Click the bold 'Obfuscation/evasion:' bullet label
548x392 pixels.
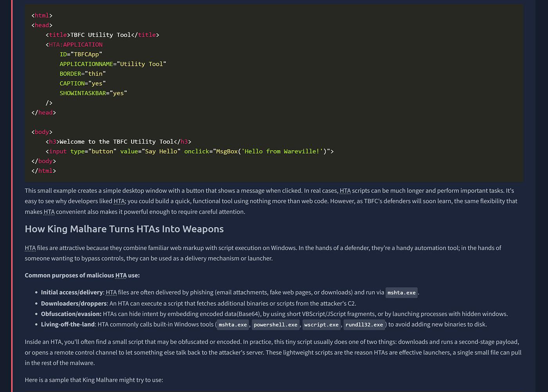71,314
